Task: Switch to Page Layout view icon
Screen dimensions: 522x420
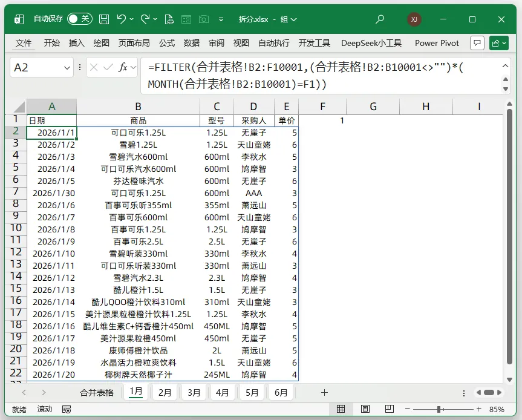Action: pos(365,409)
